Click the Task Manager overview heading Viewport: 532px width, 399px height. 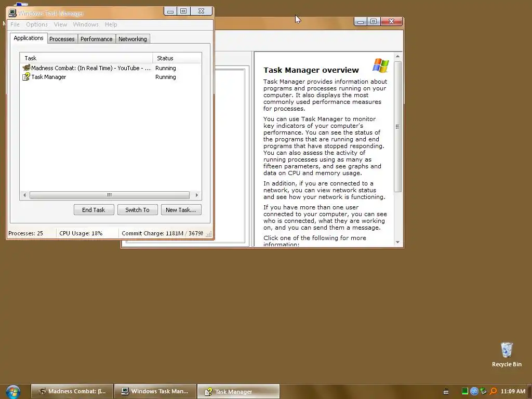(x=311, y=70)
